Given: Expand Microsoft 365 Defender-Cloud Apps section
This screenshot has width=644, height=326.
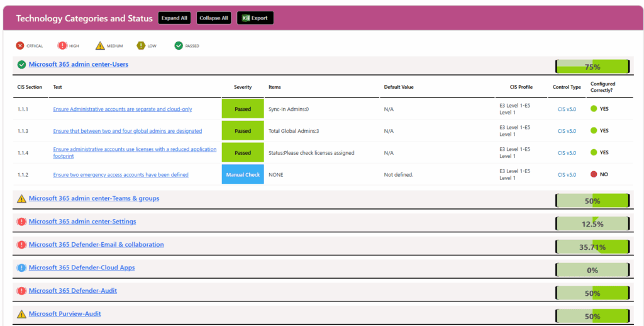Looking at the screenshot, I should pyautogui.click(x=82, y=267).
